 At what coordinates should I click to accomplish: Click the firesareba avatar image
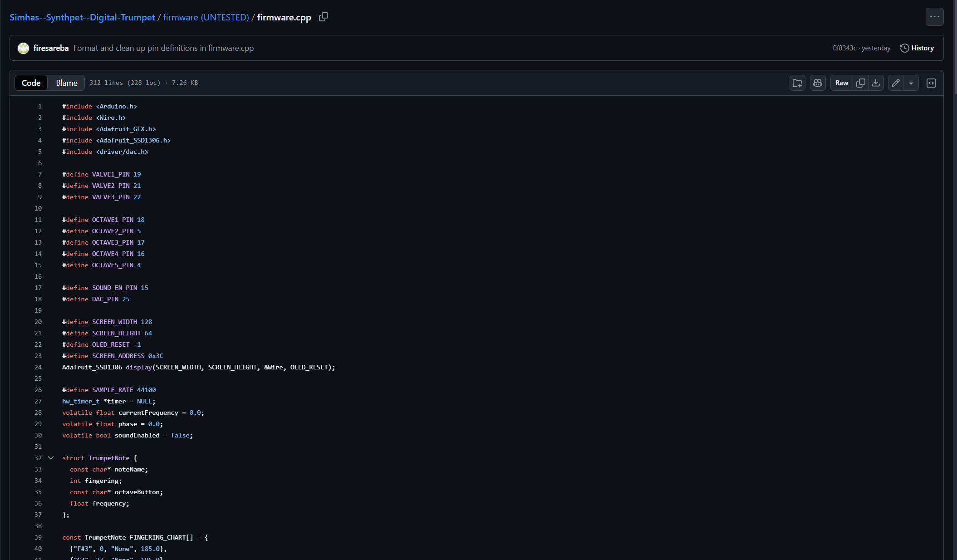click(x=23, y=48)
